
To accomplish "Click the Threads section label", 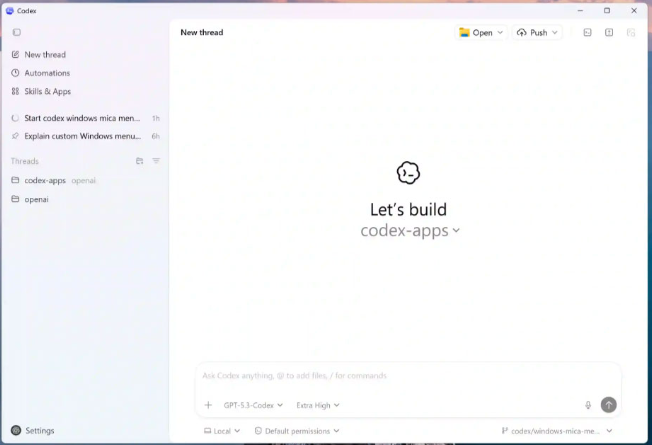I will pos(25,161).
